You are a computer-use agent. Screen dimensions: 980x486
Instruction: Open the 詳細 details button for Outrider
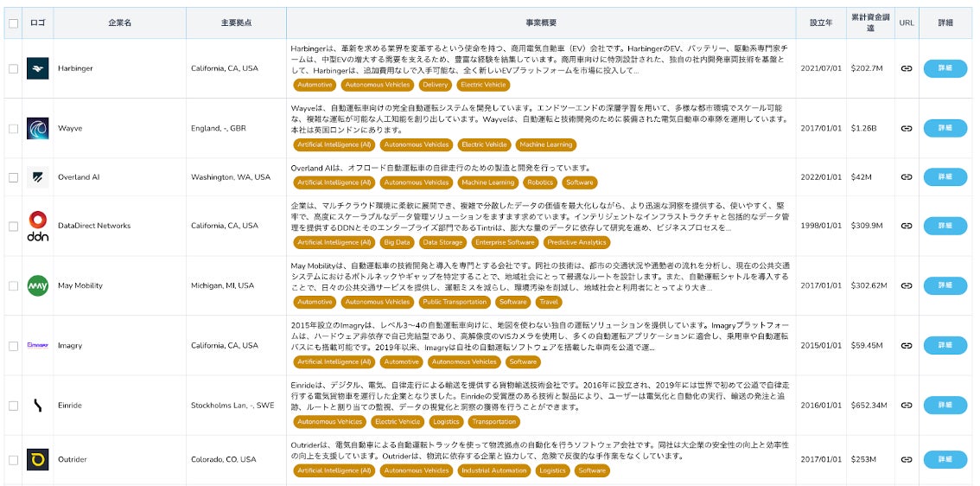pyautogui.click(x=945, y=460)
